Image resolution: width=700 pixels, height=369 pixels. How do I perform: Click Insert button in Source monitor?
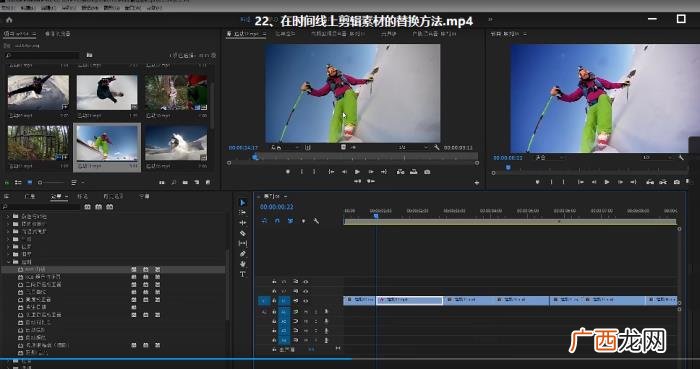(400, 171)
